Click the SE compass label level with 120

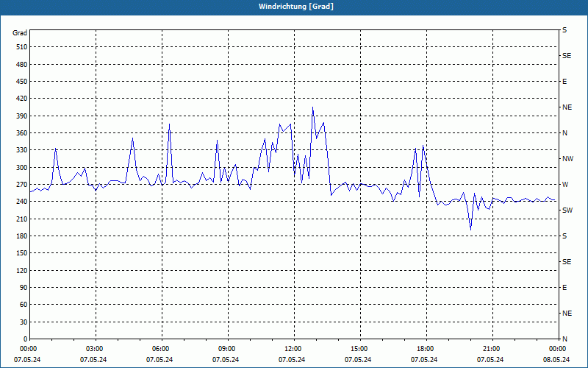pyautogui.click(x=567, y=262)
